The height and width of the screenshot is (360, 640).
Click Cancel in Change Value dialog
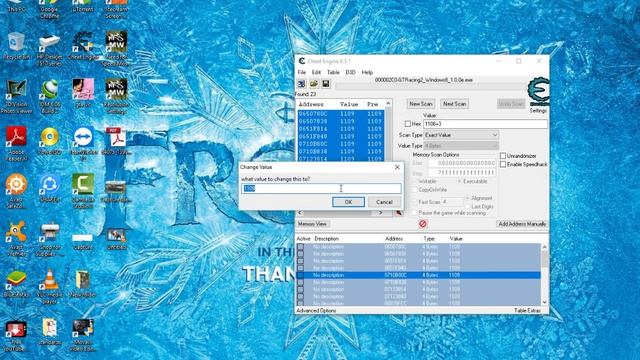click(384, 202)
